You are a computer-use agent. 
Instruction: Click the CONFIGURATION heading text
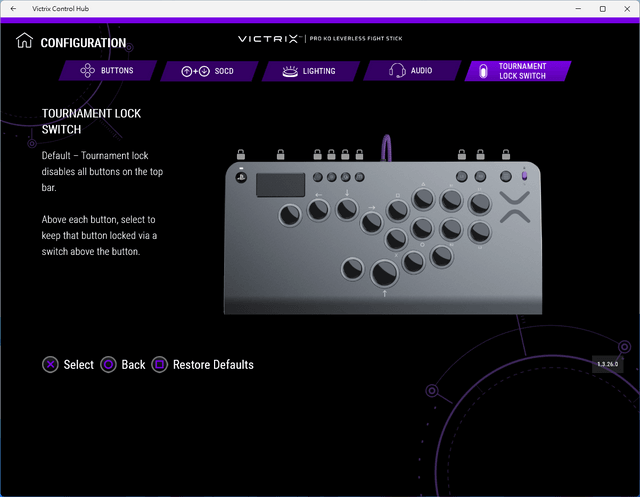point(83,43)
